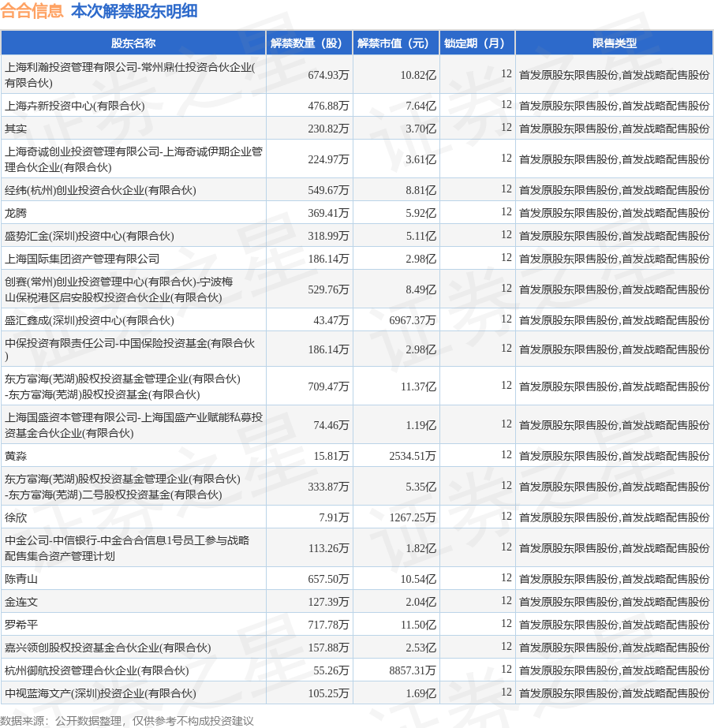This screenshot has width=714, height=728.
Task: Click the 合合信息 title text
Action: [32, 11]
